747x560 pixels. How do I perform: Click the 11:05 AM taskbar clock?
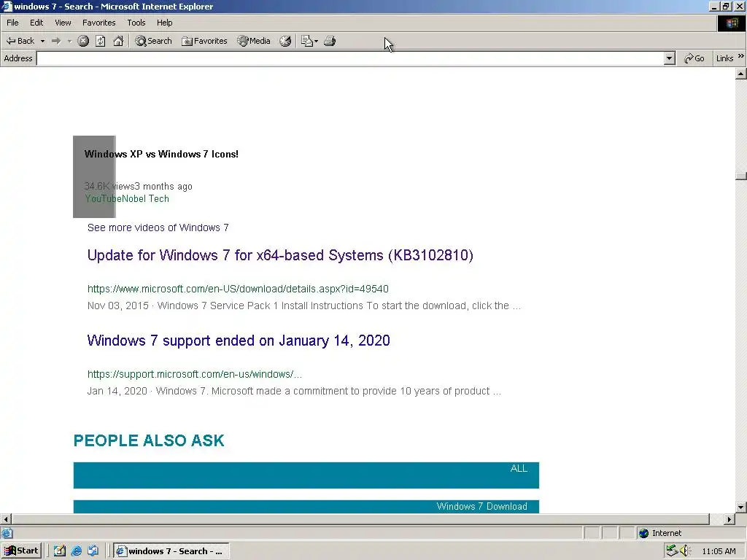[x=719, y=551]
